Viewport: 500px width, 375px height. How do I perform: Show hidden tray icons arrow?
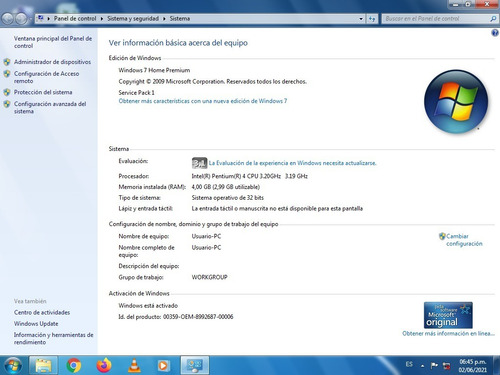click(422, 366)
